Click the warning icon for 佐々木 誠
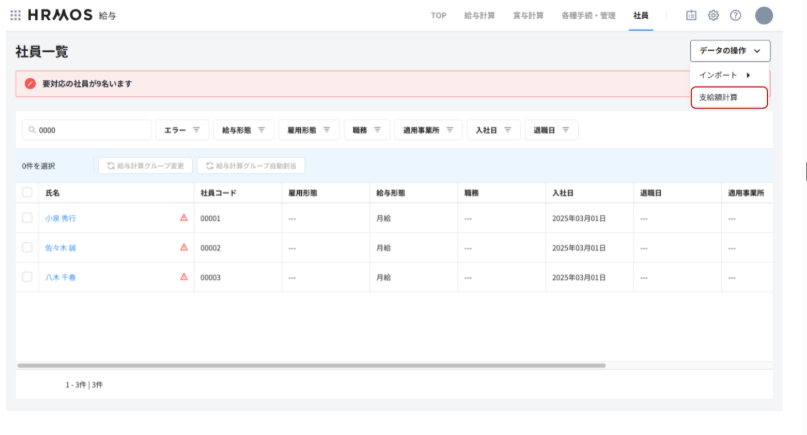807x435 pixels. point(184,247)
